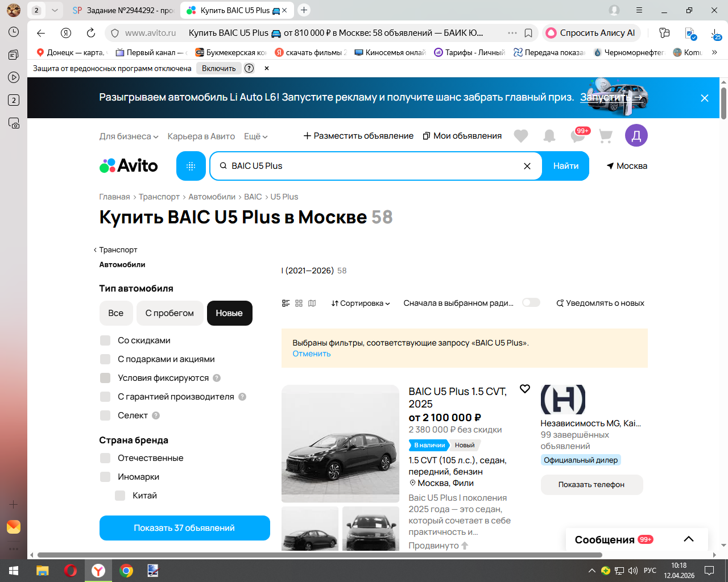
Task: Open Avito messages icon with 99+ badge
Action: tap(579, 135)
